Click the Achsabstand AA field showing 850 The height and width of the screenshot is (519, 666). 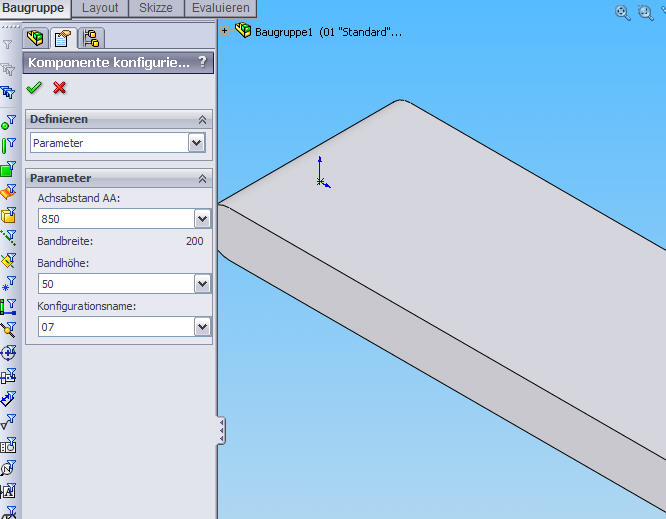click(x=116, y=219)
